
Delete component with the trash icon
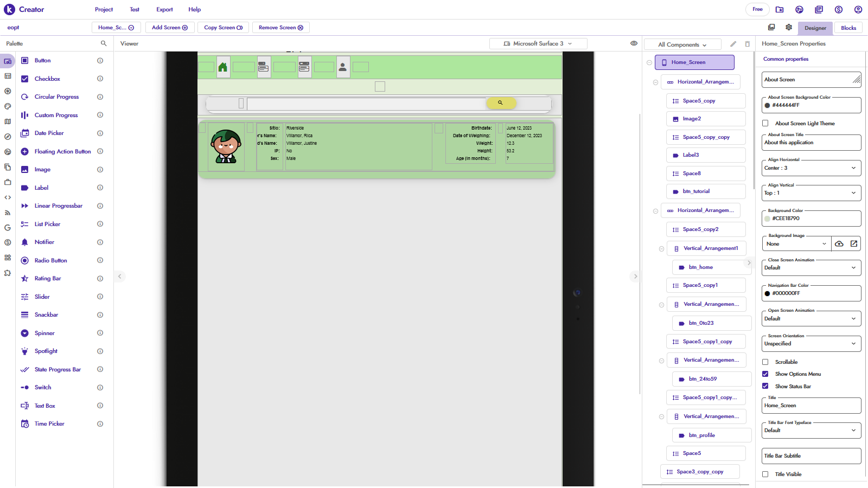coord(748,44)
